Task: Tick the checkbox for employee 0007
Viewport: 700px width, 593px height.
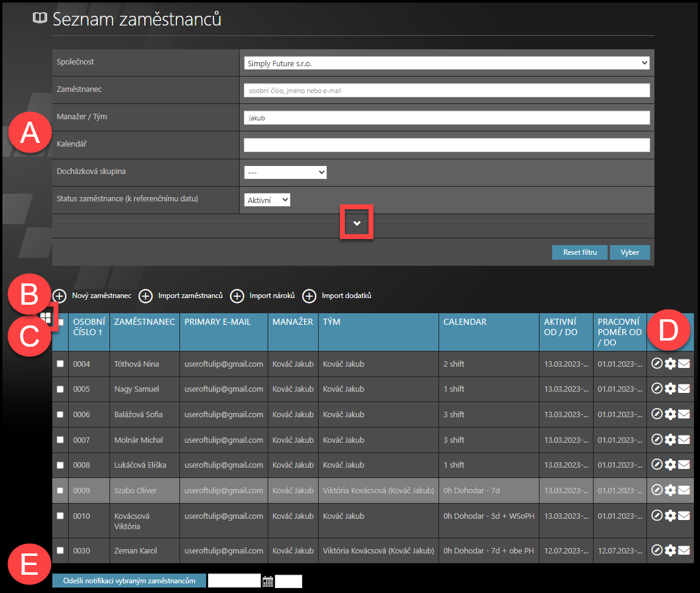Action: point(60,440)
